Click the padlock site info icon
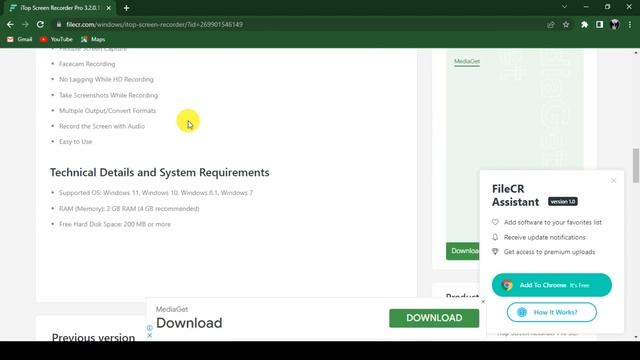Screen dimensions: 640x360 coord(59,24)
